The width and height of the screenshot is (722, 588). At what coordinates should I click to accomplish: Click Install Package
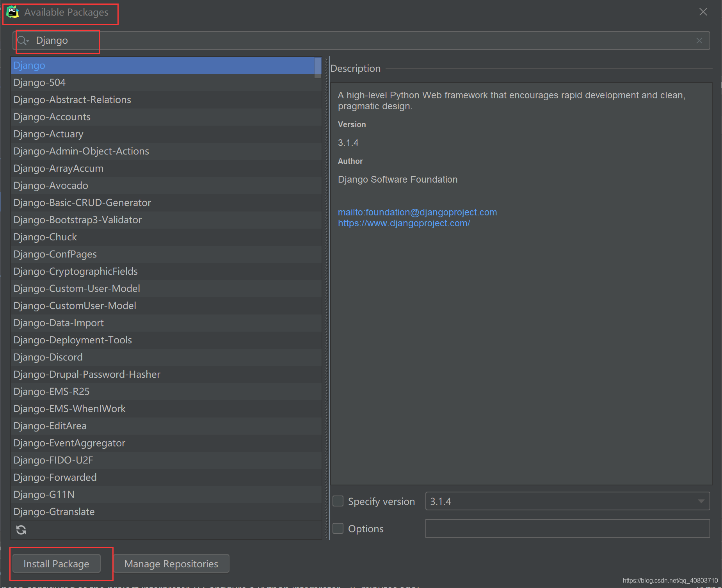(x=56, y=563)
